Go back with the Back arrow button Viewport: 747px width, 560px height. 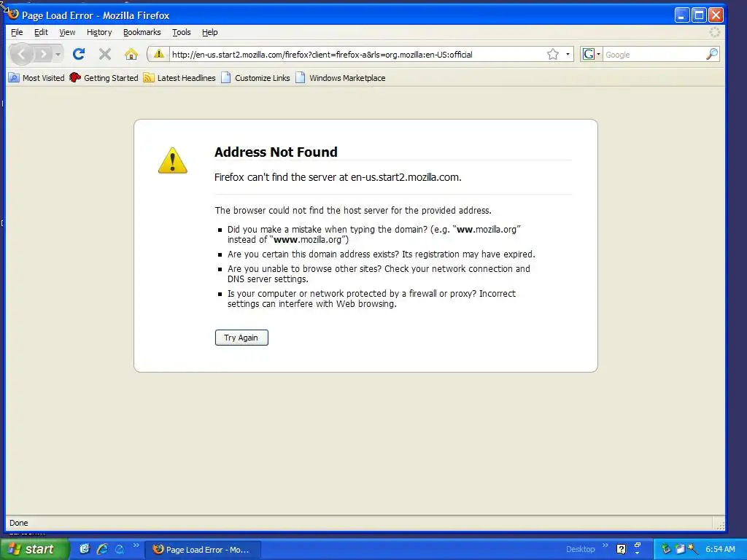pos(21,54)
